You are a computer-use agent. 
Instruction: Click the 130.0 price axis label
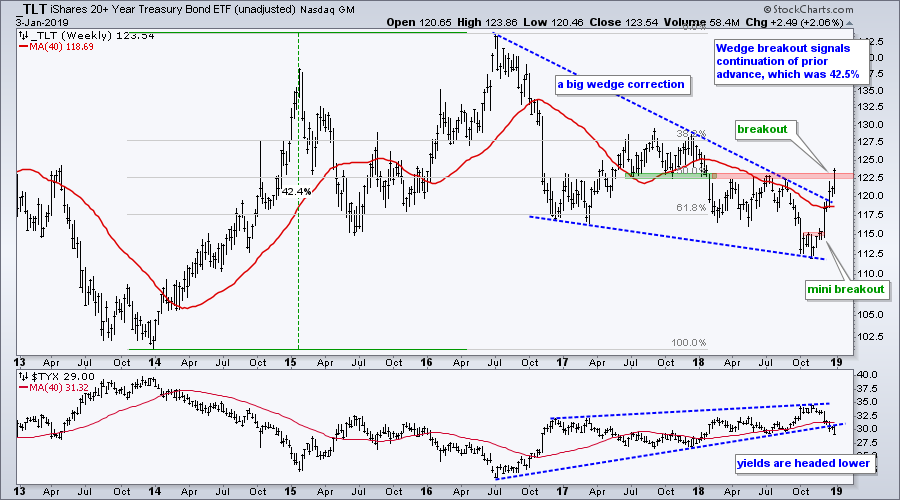pyautogui.click(x=868, y=125)
